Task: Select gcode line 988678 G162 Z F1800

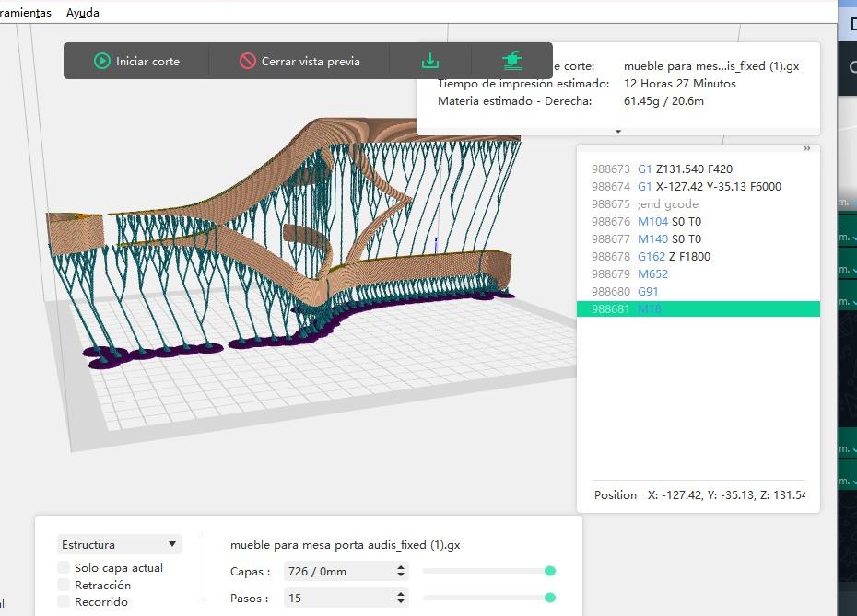Action: [698, 256]
